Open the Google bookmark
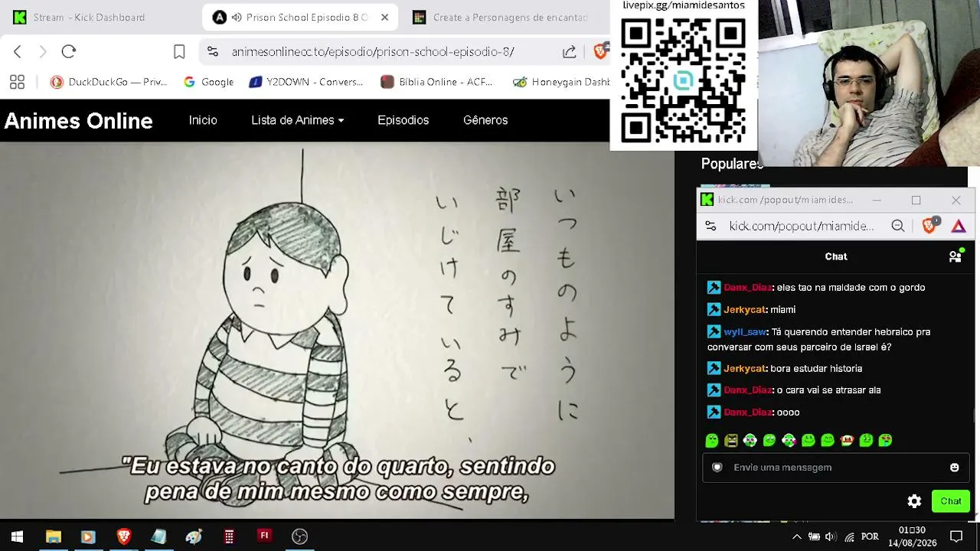 208,82
